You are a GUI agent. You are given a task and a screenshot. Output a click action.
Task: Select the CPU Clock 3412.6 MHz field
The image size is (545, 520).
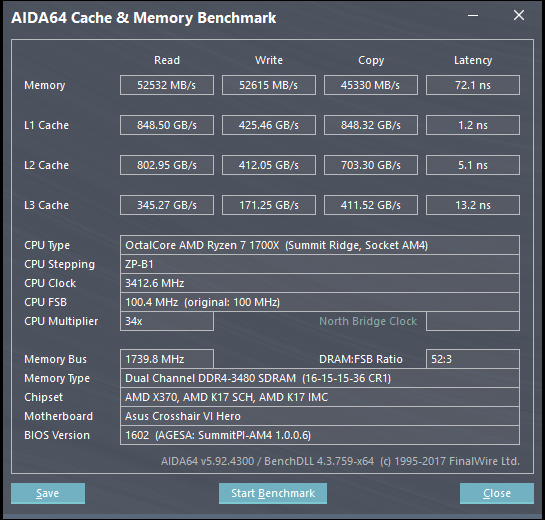(320, 283)
